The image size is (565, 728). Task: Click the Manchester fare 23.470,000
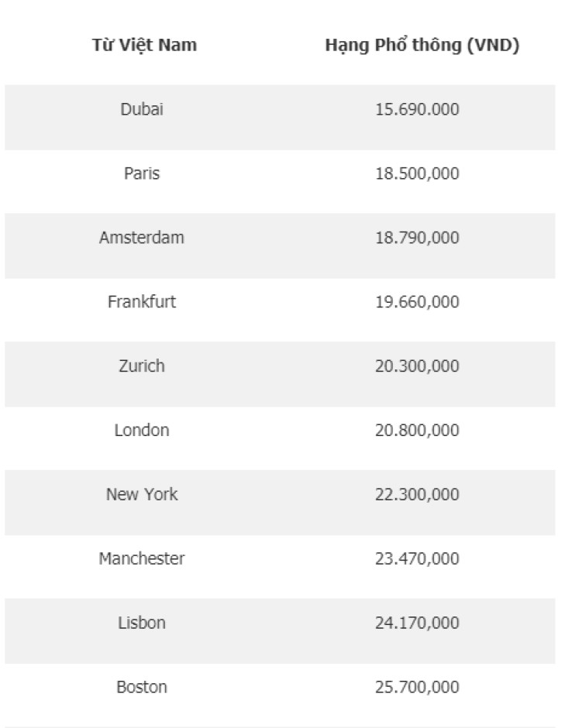click(417, 558)
